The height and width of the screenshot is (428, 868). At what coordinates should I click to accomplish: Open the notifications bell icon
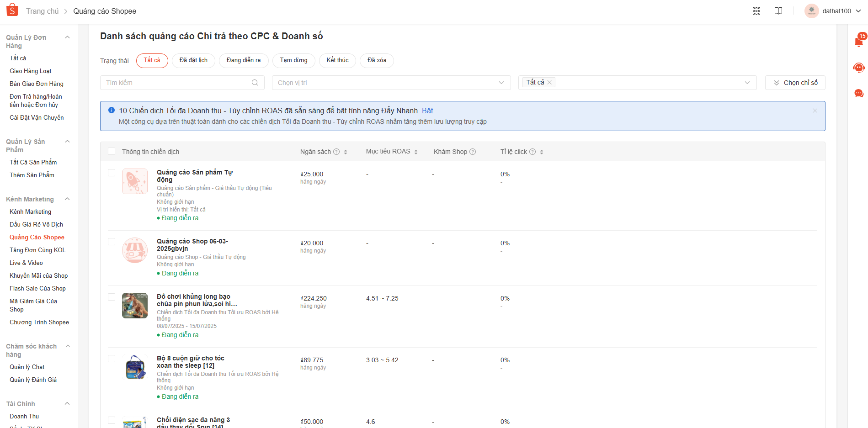858,42
